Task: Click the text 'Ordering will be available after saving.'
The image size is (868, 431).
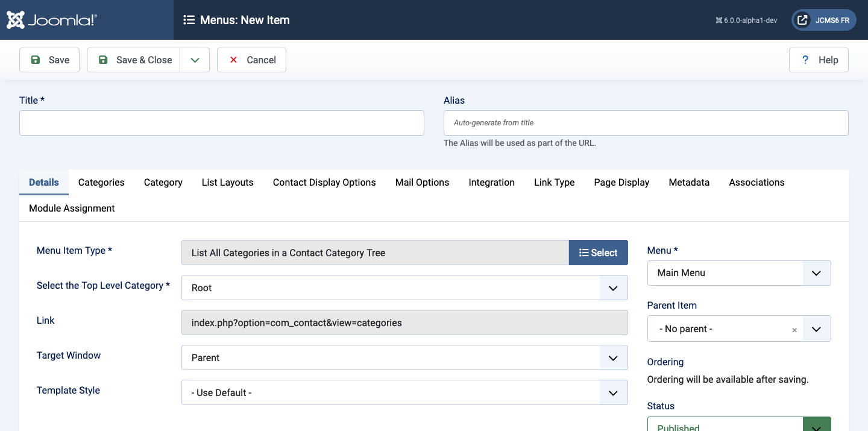Action: [728, 380]
